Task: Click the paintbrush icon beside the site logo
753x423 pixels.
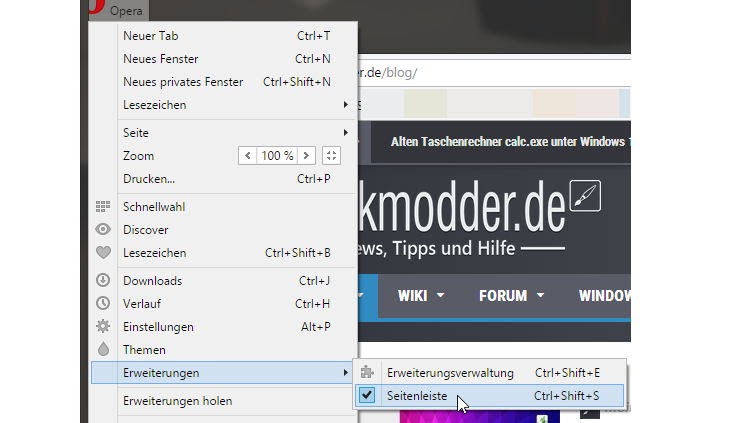Action: 585,196
